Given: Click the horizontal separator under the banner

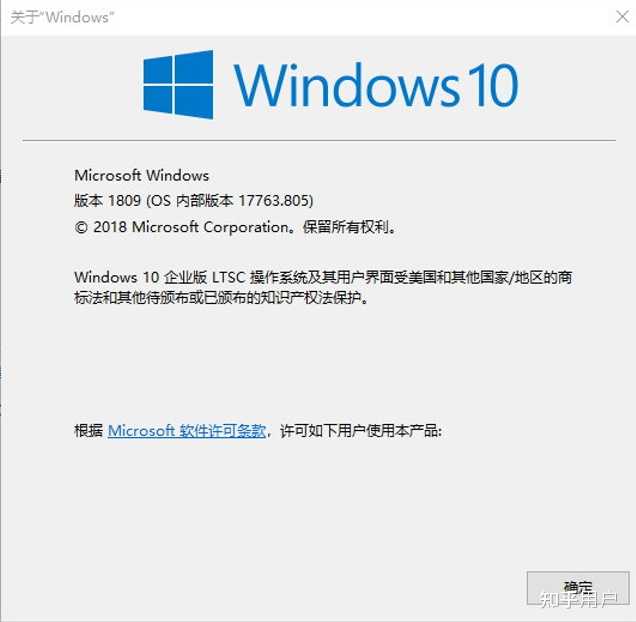Looking at the screenshot, I should click(319, 141).
